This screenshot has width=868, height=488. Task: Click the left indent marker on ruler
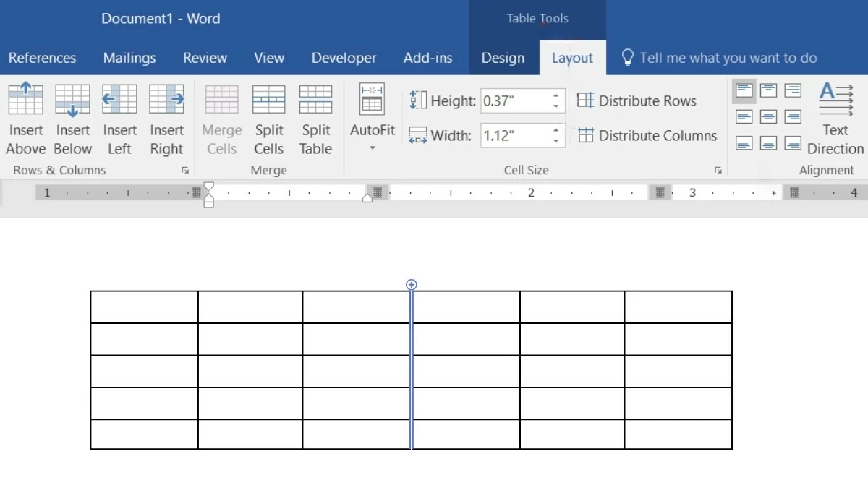(x=209, y=204)
